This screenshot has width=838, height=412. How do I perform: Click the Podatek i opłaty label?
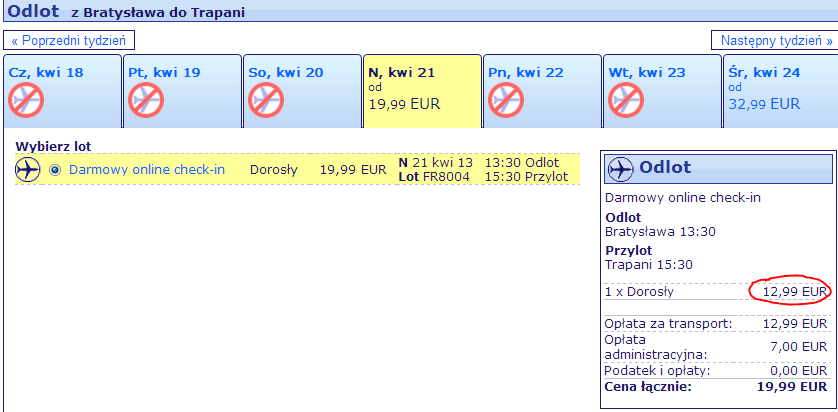coord(657,370)
